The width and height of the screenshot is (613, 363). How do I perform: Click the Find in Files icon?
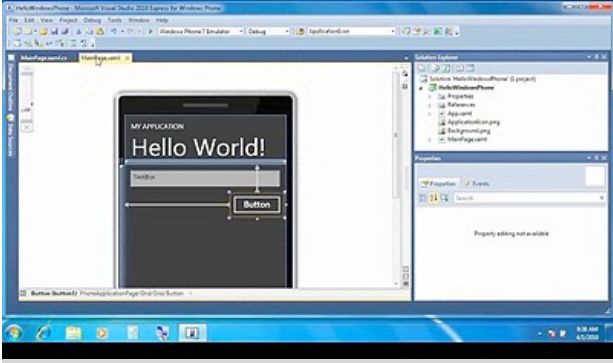pos(300,31)
